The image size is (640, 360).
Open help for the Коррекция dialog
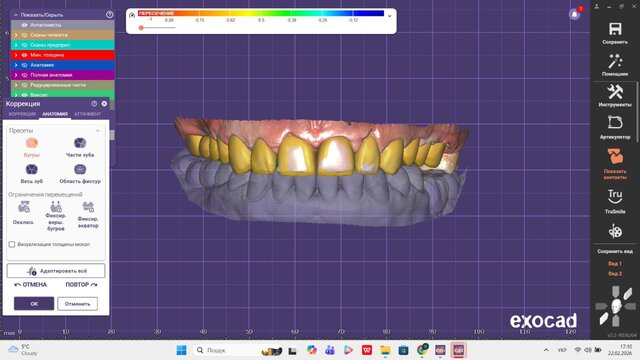(x=94, y=104)
